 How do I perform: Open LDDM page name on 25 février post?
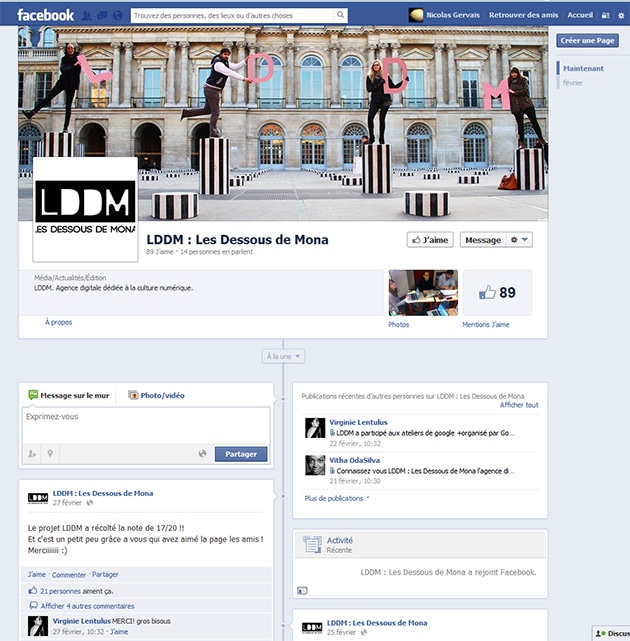pyautogui.click(x=377, y=623)
